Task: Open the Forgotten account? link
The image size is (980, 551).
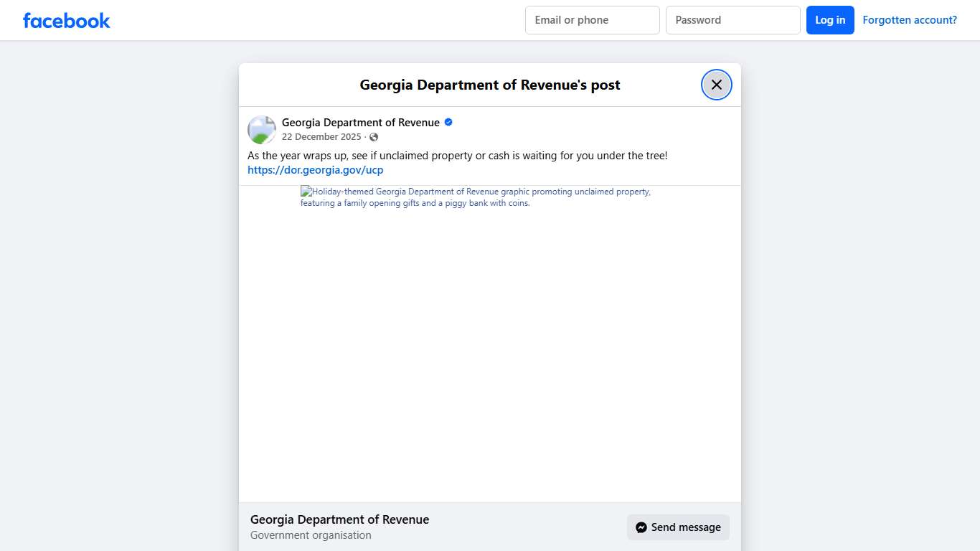Action: click(x=909, y=20)
